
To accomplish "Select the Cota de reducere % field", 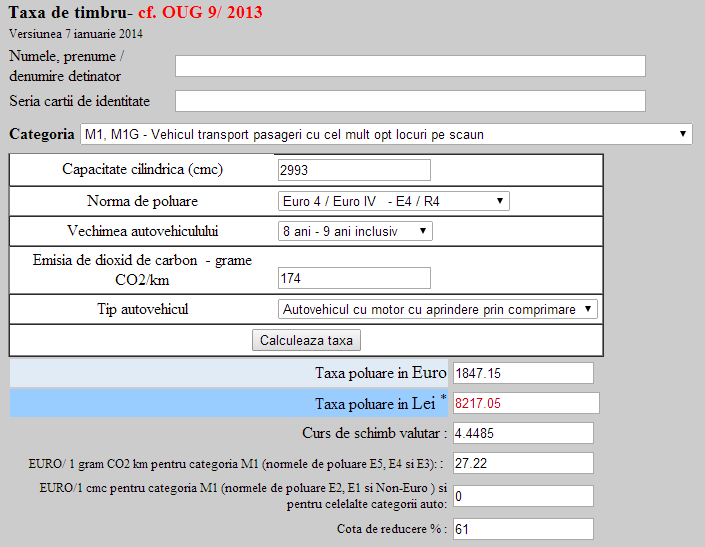I will pos(523,529).
